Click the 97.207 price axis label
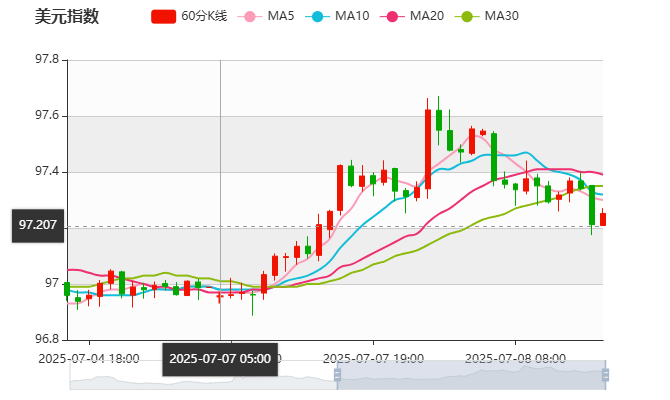 click(38, 225)
